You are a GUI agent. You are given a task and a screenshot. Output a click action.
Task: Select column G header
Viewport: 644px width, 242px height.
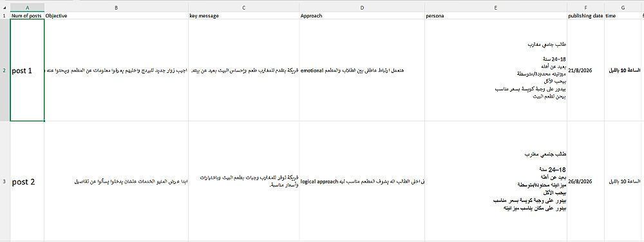click(x=623, y=8)
